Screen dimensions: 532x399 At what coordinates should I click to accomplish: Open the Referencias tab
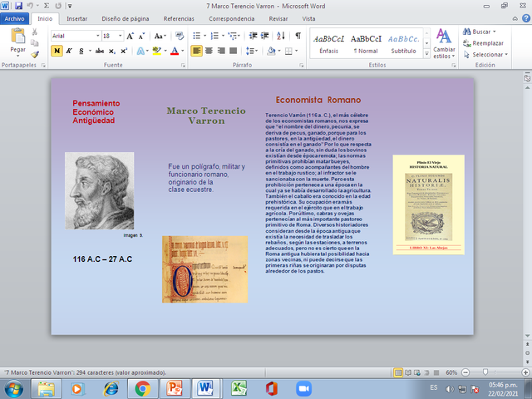tap(179, 18)
